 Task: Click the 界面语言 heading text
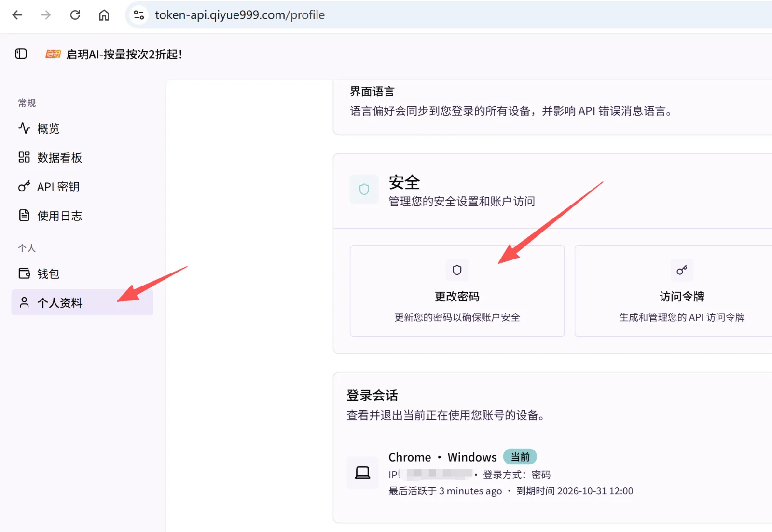click(x=372, y=92)
